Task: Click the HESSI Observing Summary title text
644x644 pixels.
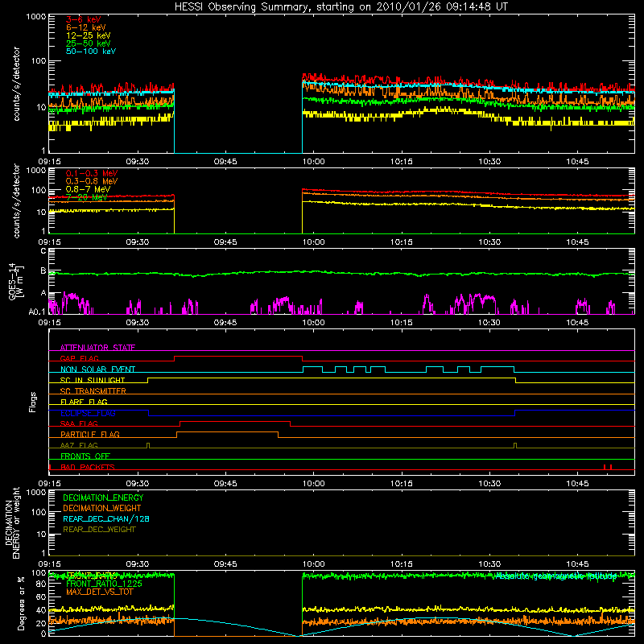Action: coord(341,7)
